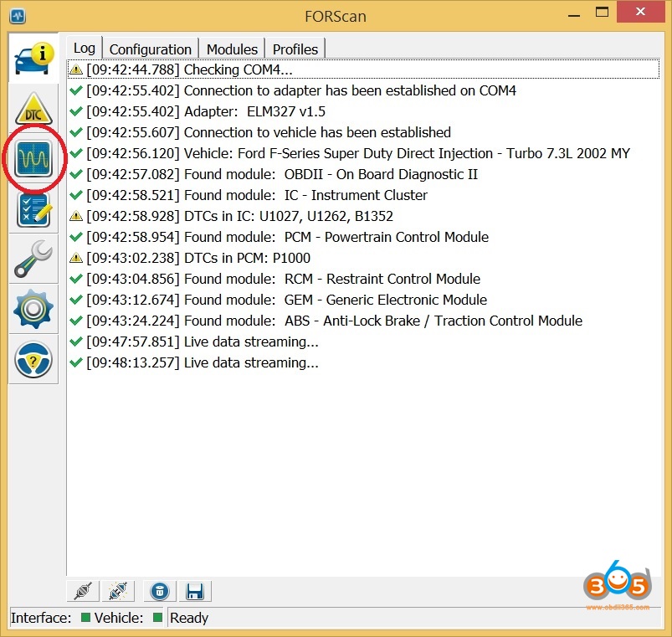Open the tests checklist section
This screenshot has width=672, height=637.
click(33, 209)
